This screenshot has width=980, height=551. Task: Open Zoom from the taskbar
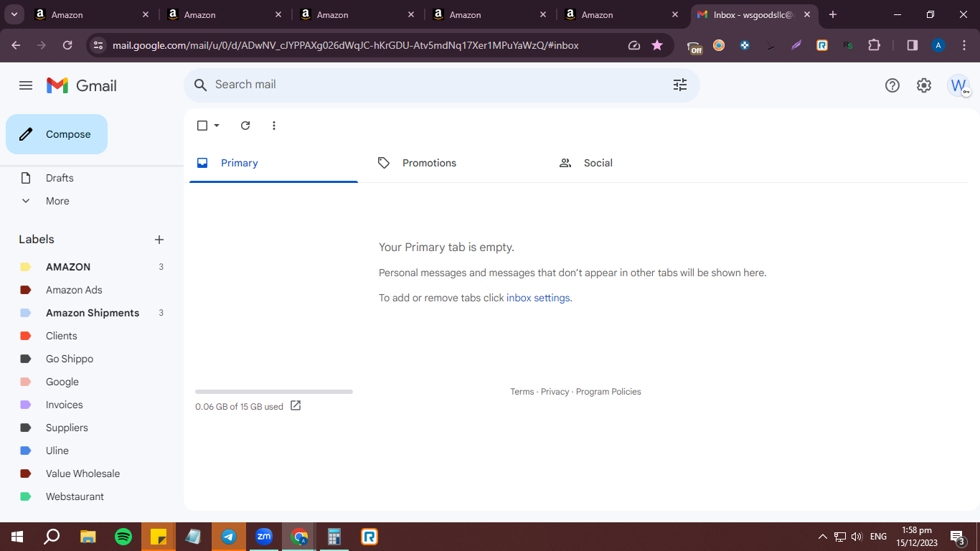(x=264, y=537)
